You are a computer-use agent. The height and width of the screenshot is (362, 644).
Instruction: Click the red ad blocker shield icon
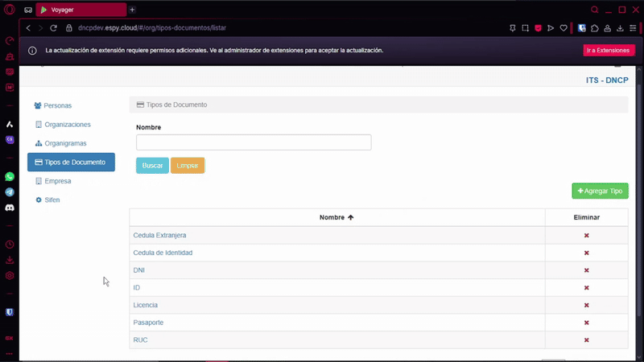click(x=538, y=28)
